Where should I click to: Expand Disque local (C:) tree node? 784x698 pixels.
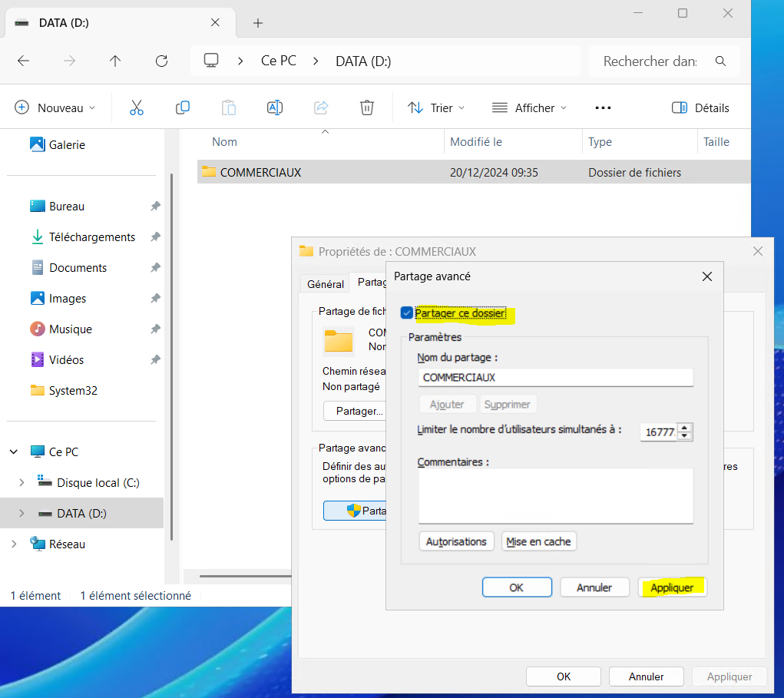coord(22,483)
